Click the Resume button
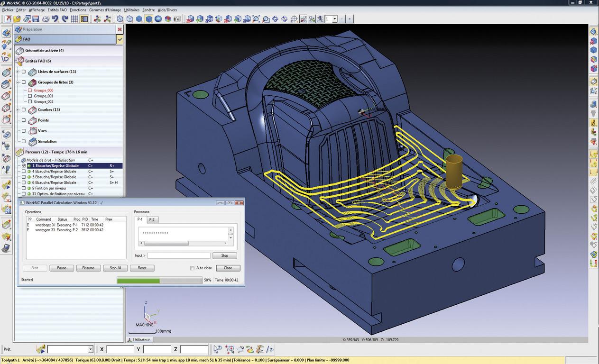 (x=88, y=268)
